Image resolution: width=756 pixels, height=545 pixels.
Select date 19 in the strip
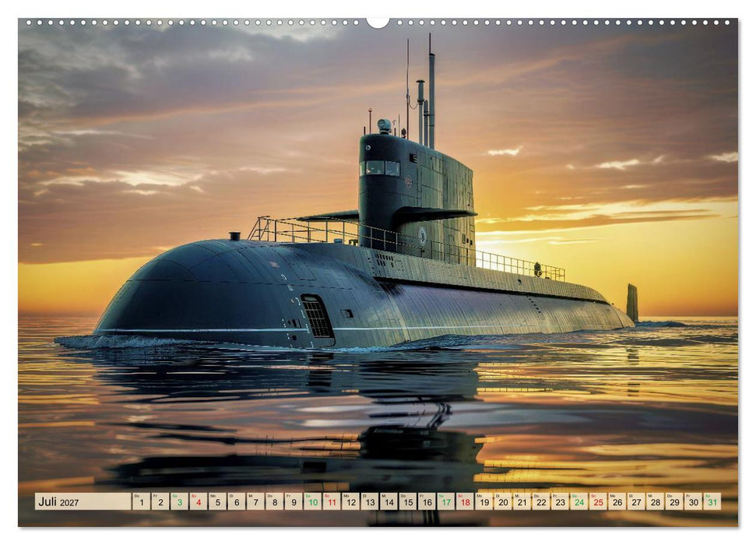(484, 501)
